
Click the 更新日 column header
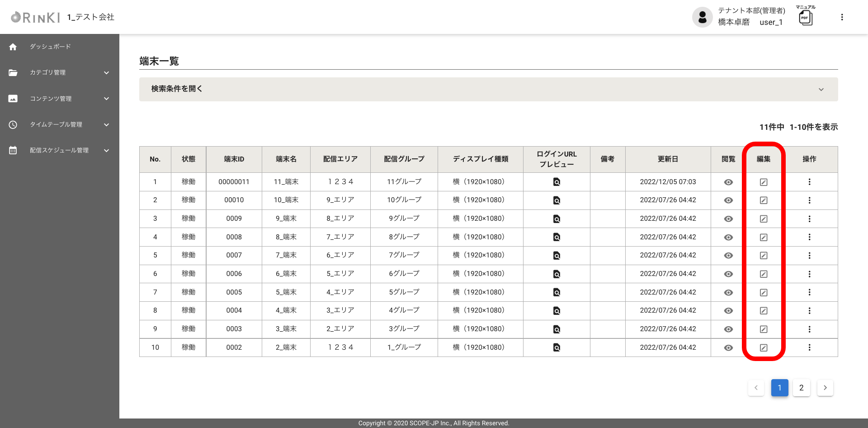click(668, 159)
